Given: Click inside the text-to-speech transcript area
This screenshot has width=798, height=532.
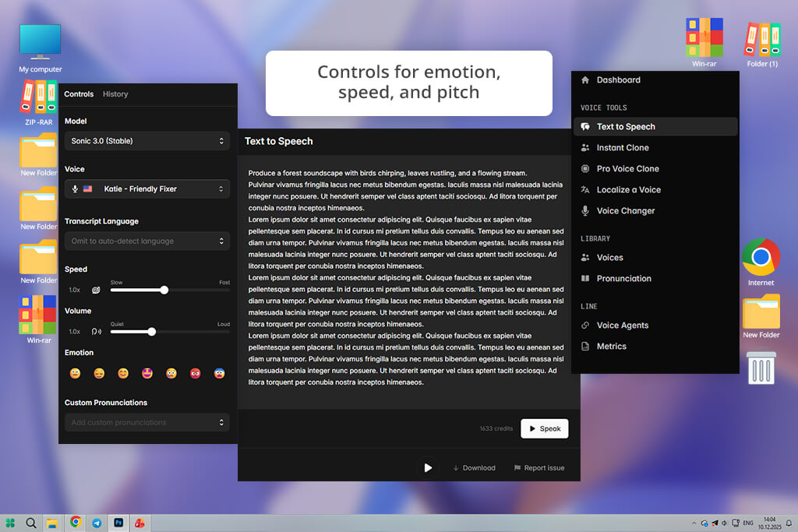Looking at the screenshot, I should [408, 282].
